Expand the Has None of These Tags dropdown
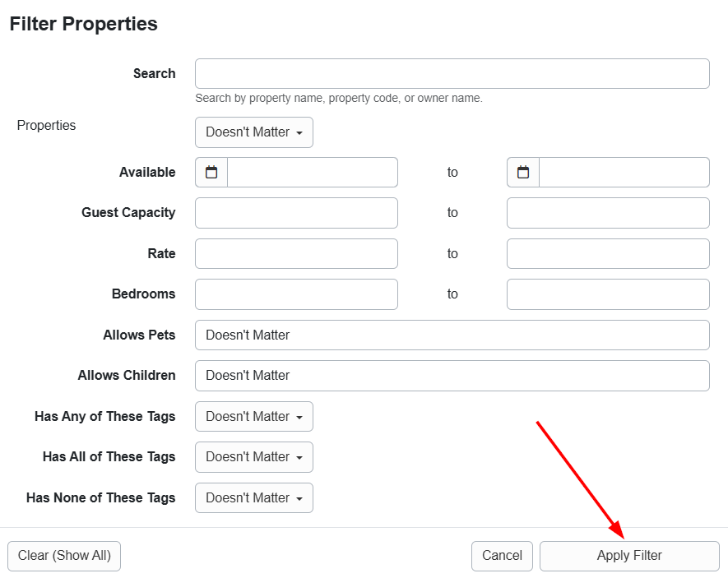 pyautogui.click(x=253, y=498)
